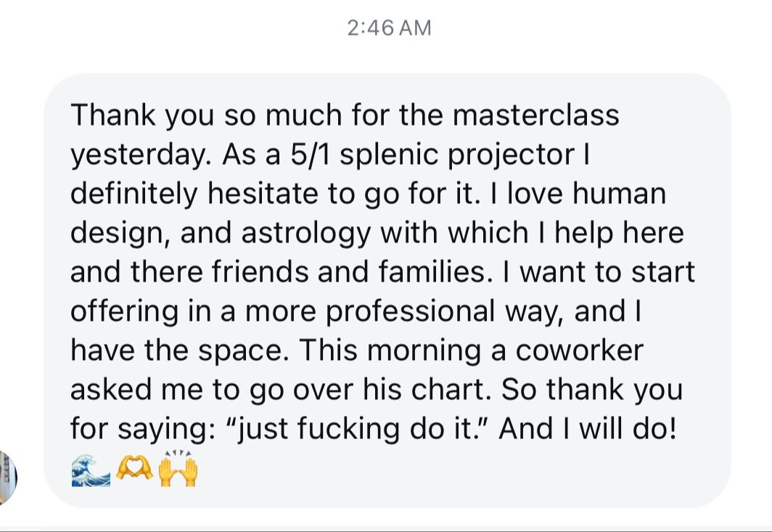Click the raised hands emoji
Screen dimensions: 772x532
point(178,468)
